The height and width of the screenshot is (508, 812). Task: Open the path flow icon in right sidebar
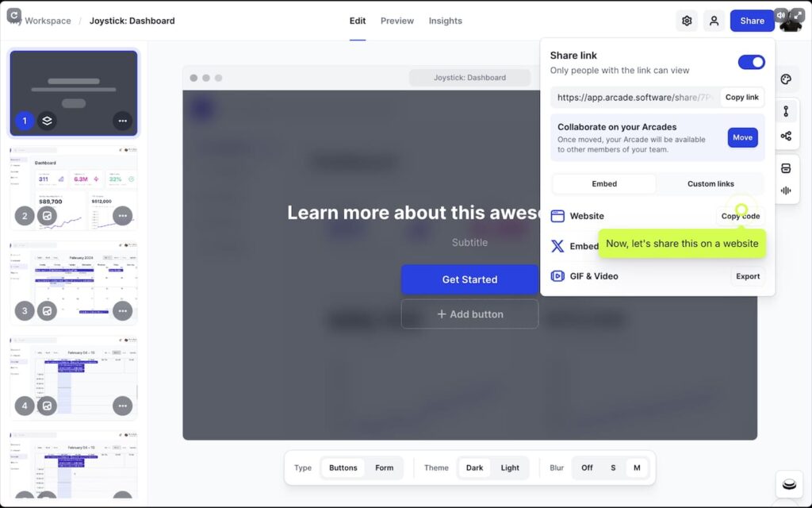[786, 111]
